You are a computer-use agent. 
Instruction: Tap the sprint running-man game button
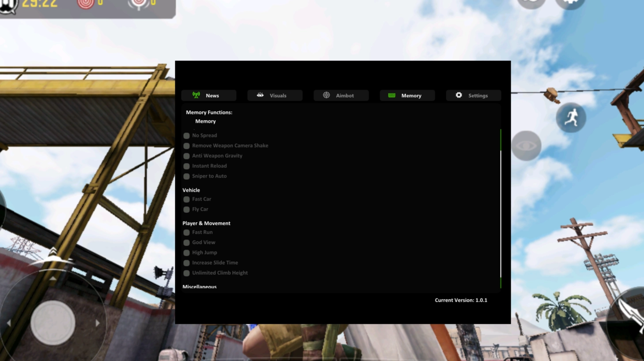[571, 118]
